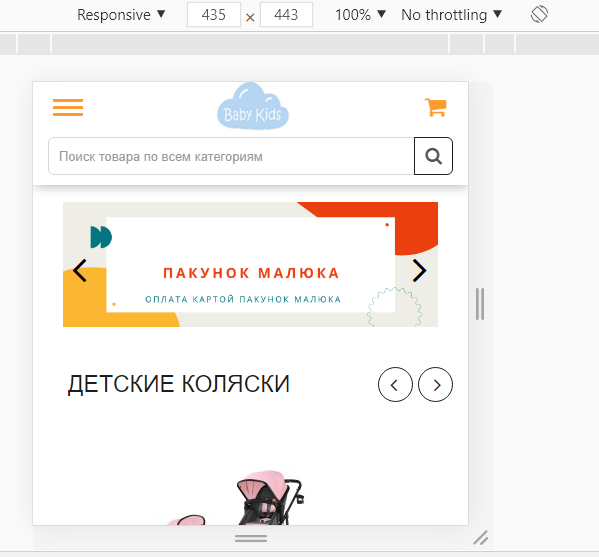Show next strollers with the circled right arrow
Viewport: 599px width, 557px height.
click(435, 384)
